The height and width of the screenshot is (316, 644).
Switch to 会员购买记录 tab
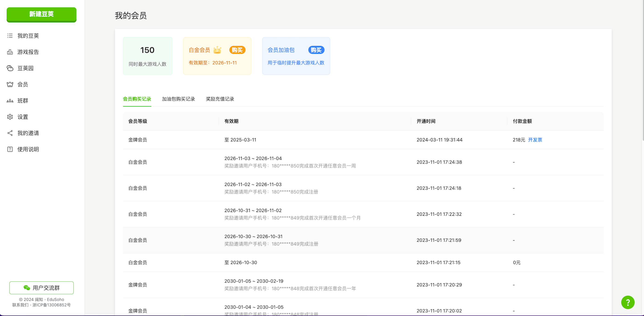137,99
